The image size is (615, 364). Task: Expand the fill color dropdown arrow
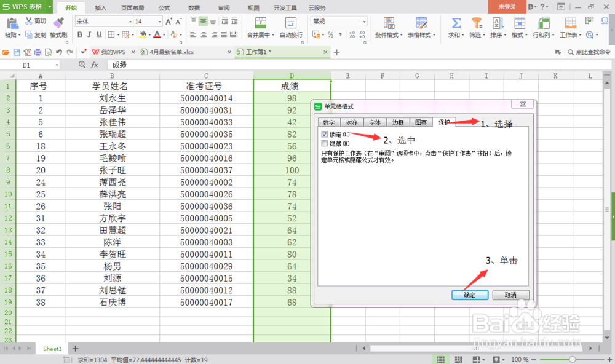tap(149, 35)
